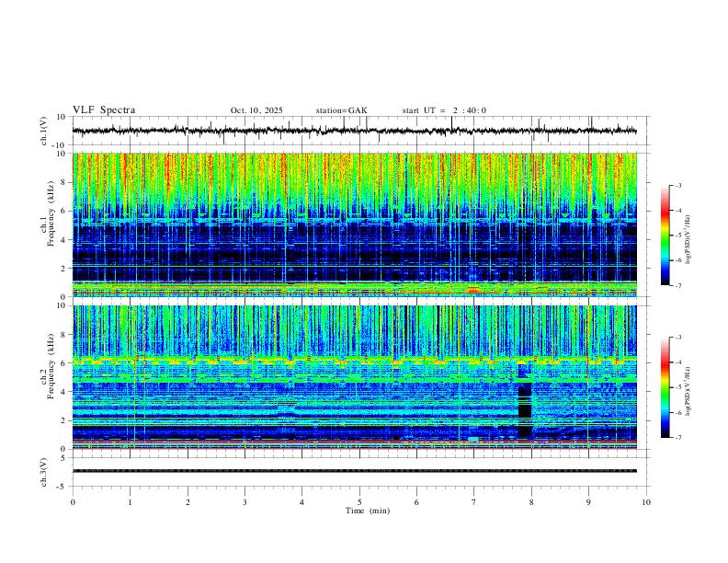Click the ch.1 waveform trace panel
Viewport: 728px width, 563px height.
pyautogui.click(x=361, y=131)
